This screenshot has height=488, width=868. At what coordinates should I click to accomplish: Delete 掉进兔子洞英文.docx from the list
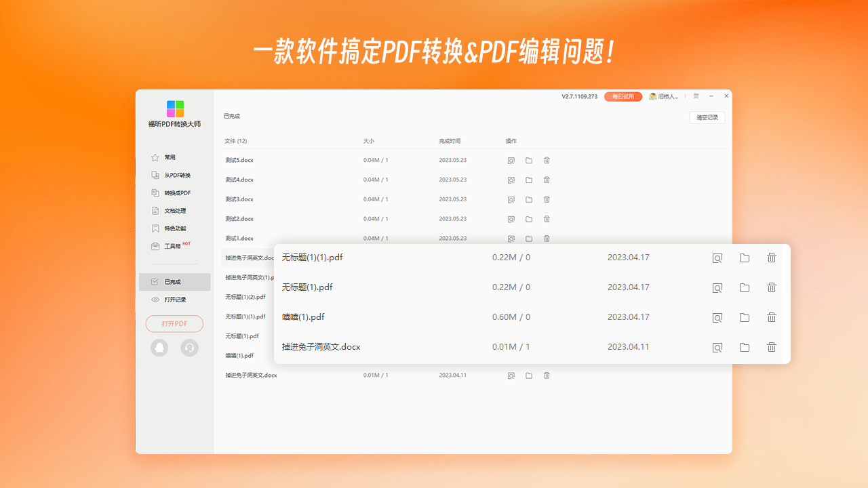[x=771, y=346]
